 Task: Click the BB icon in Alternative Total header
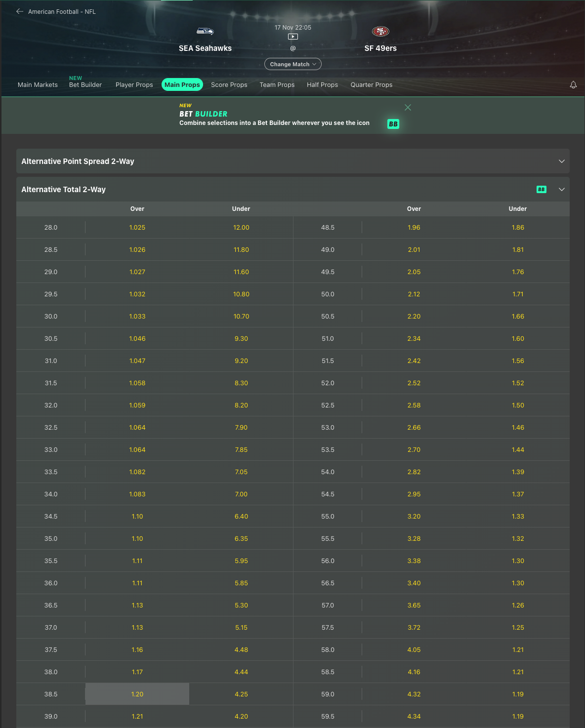(542, 190)
